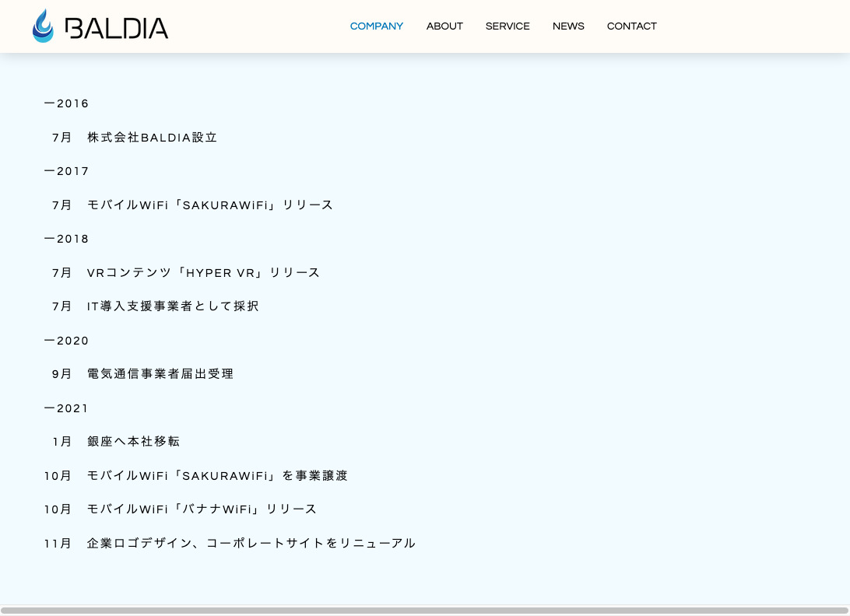Click the VRコンテンツ「HYPER VR」リリース entry
This screenshot has height=616, width=850.
pos(203,273)
